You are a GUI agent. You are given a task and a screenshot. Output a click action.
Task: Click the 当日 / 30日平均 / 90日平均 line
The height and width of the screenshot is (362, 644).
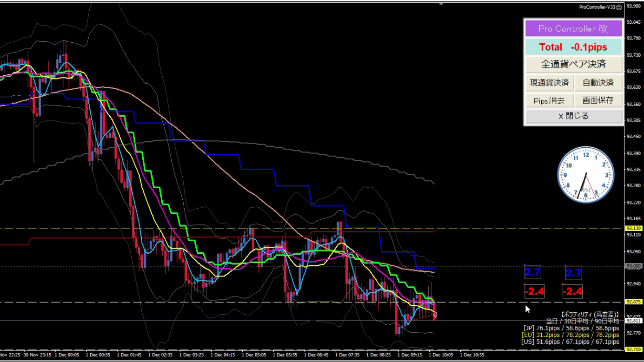tap(582, 321)
